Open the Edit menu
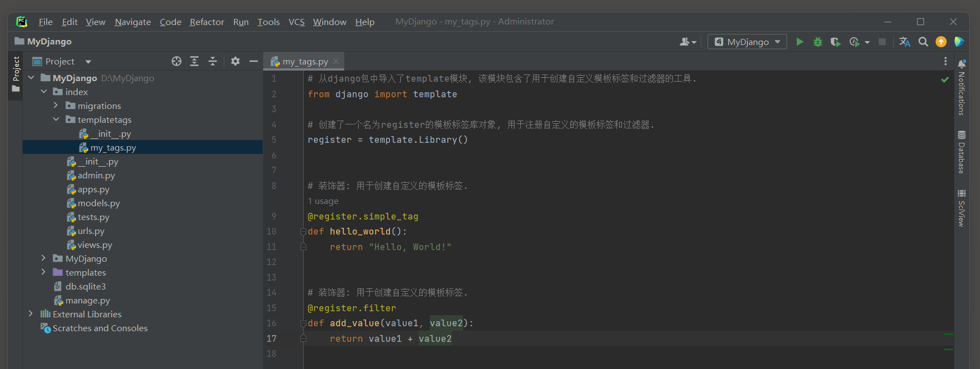980x369 pixels. coord(69,22)
